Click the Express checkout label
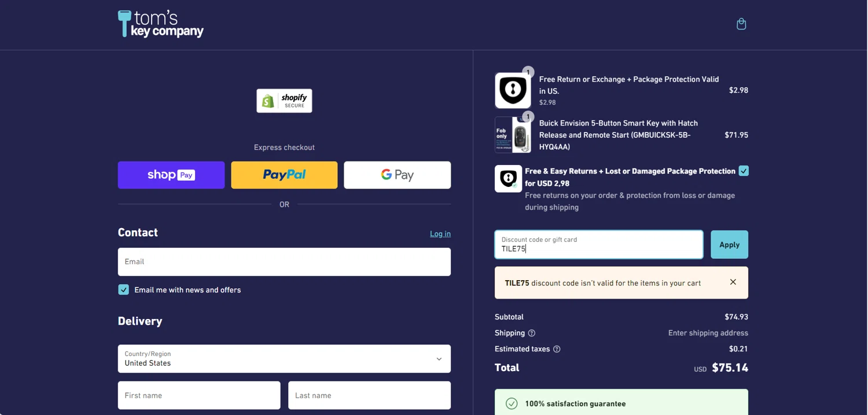The image size is (868, 415). 284,148
